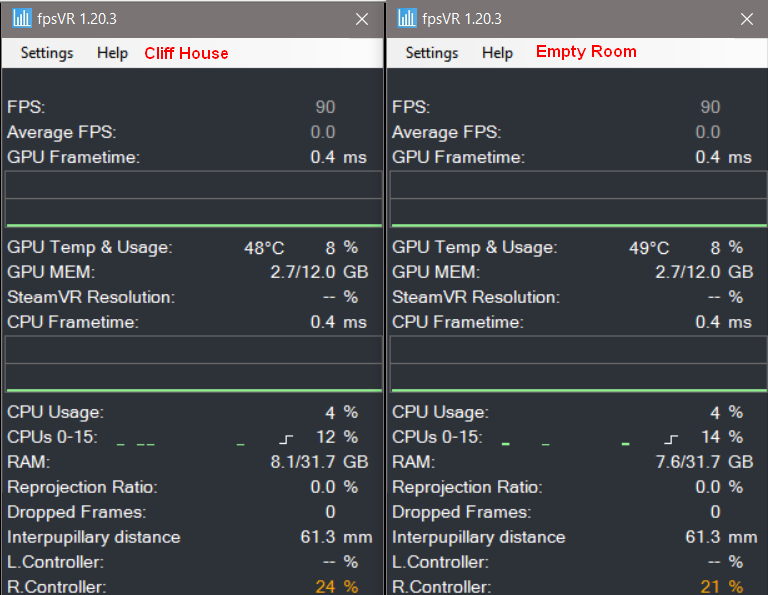The height and width of the screenshot is (595, 768).
Task: Click the fpsVR logo in Empty Room window
Action: 406,18
